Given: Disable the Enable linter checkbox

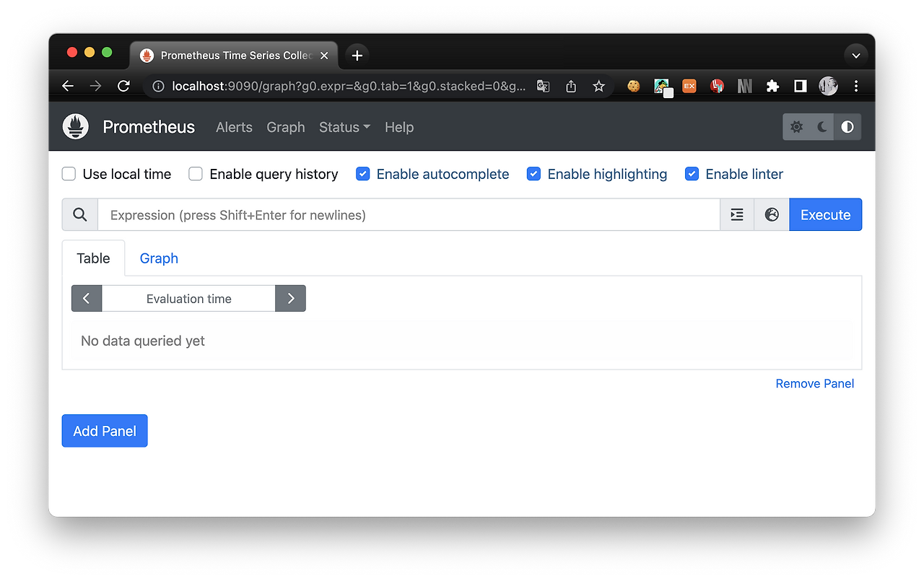Looking at the screenshot, I should [692, 173].
